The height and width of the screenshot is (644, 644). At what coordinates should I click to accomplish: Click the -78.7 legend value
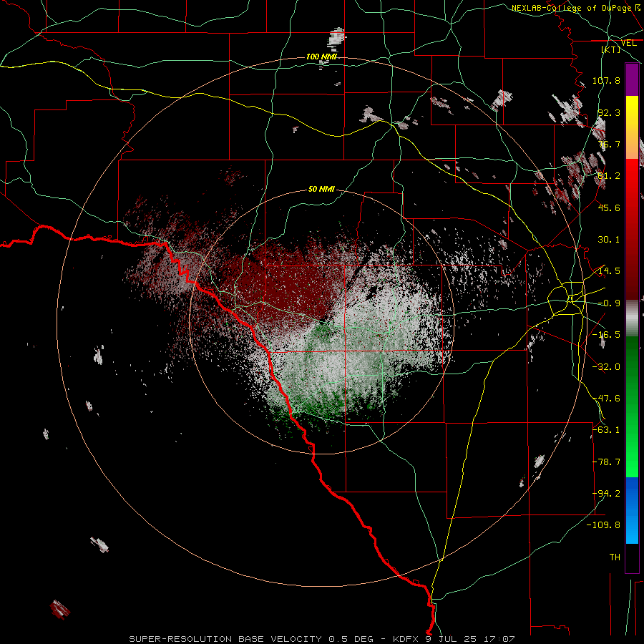606,462
